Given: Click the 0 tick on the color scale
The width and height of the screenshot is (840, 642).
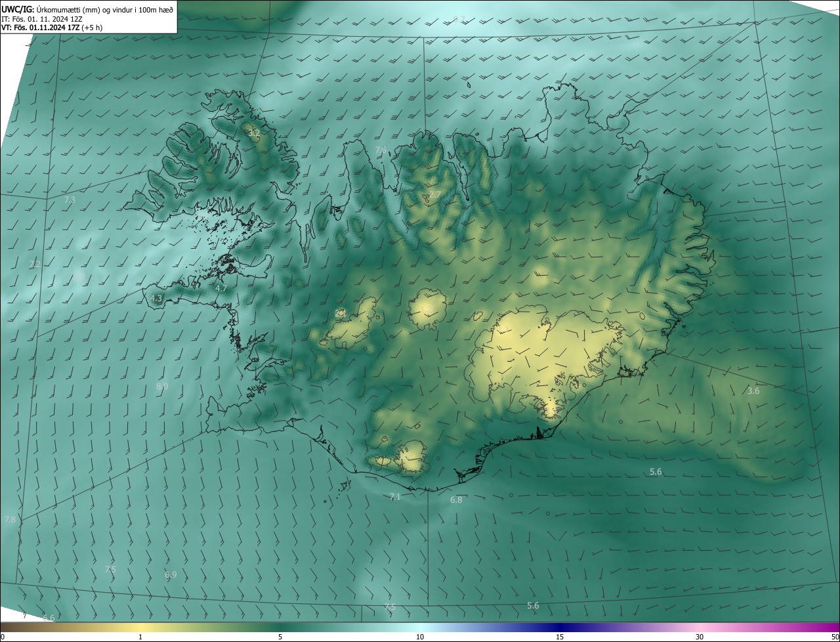Looking at the screenshot, I should 3,637.
